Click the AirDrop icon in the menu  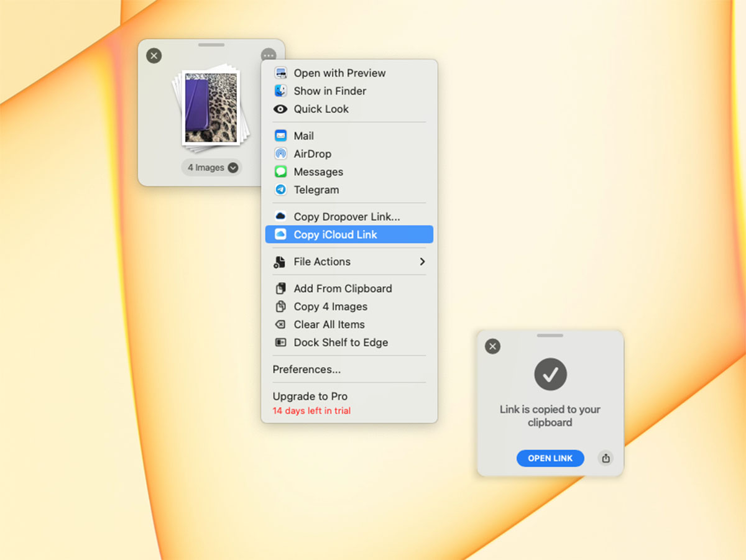(280, 154)
